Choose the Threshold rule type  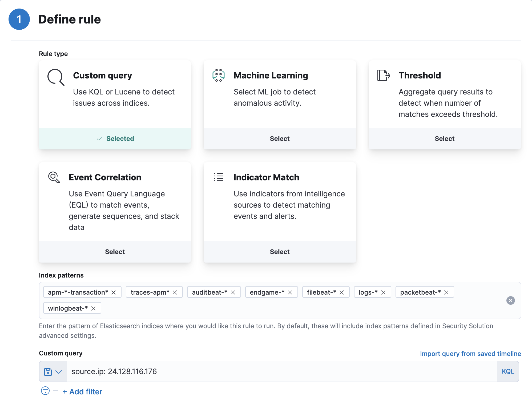[x=444, y=139]
